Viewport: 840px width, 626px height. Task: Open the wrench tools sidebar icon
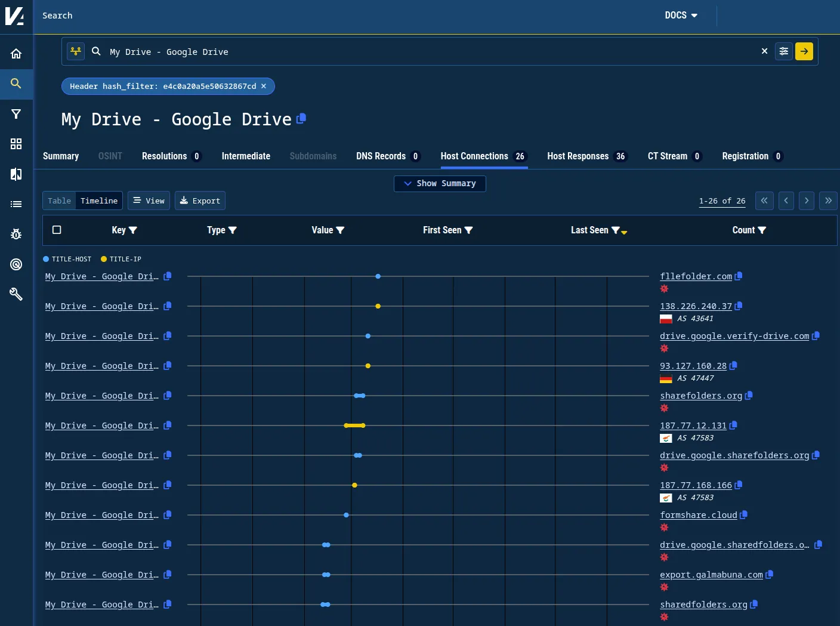click(x=16, y=294)
